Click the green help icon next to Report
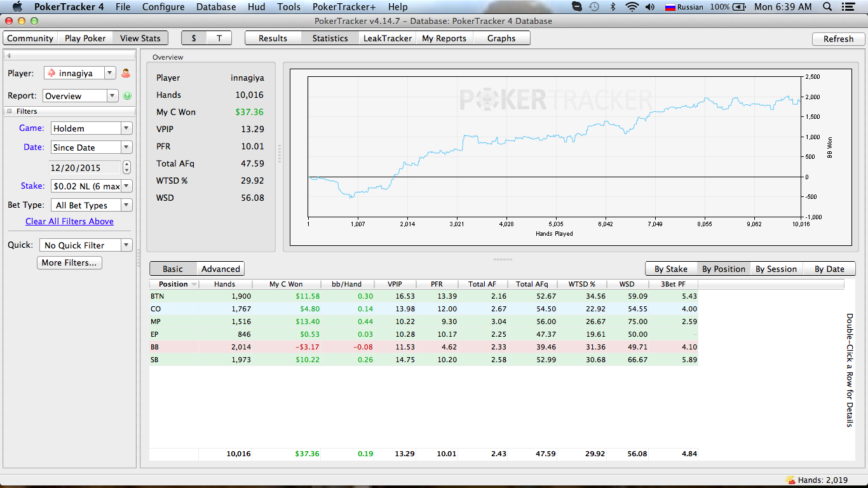868x488 pixels. coord(127,96)
